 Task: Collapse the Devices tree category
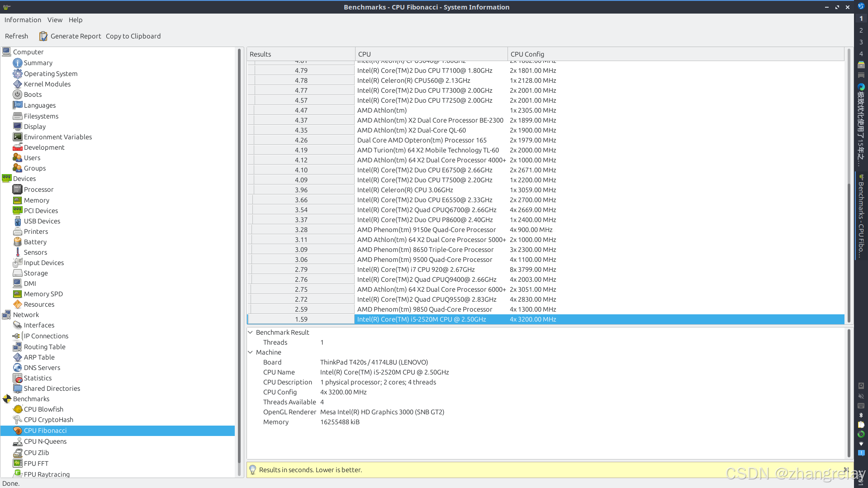(x=7, y=179)
